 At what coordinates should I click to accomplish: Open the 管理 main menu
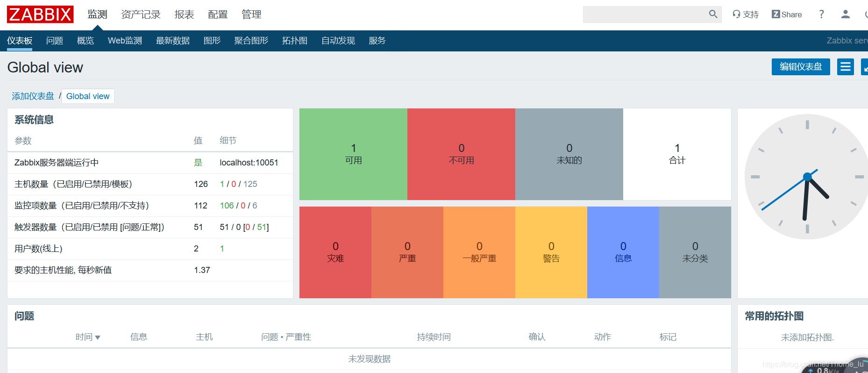pos(251,14)
